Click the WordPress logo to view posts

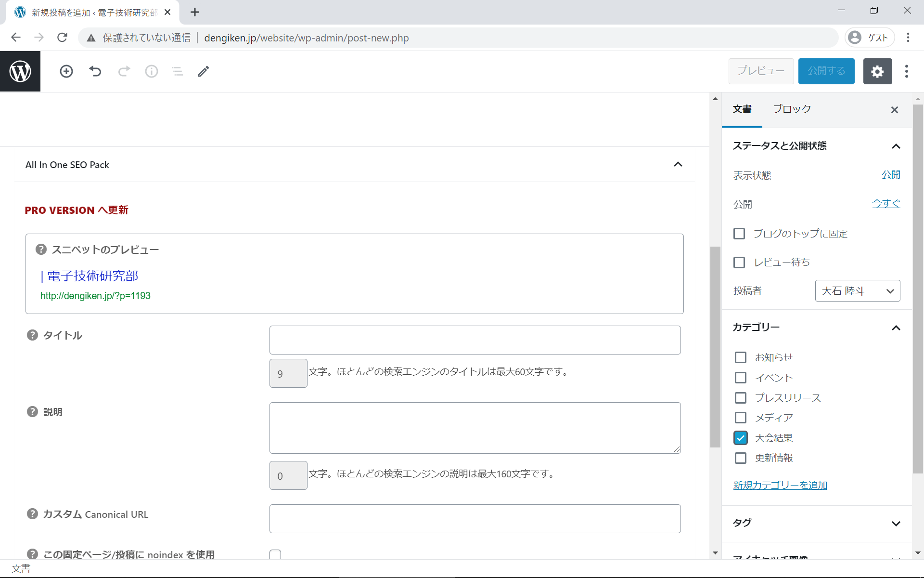[x=20, y=71]
